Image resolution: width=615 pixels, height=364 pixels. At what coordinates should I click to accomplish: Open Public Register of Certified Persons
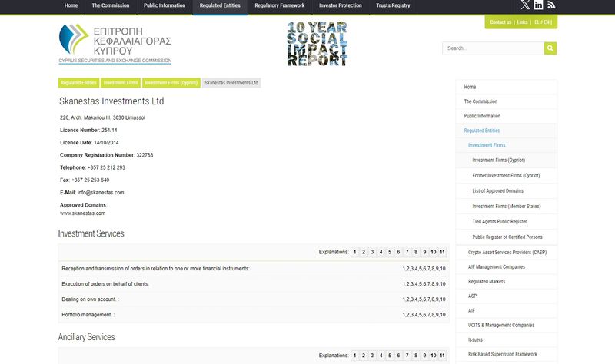click(507, 237)
